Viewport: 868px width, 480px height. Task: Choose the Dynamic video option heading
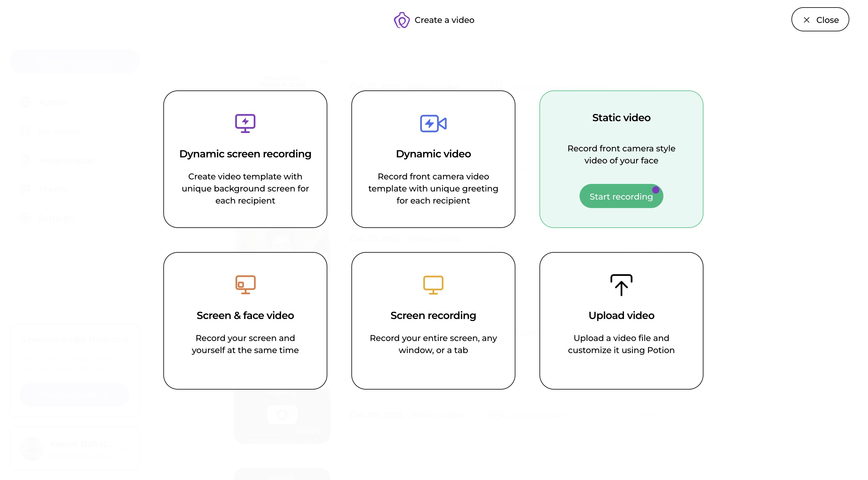point(433,154)
